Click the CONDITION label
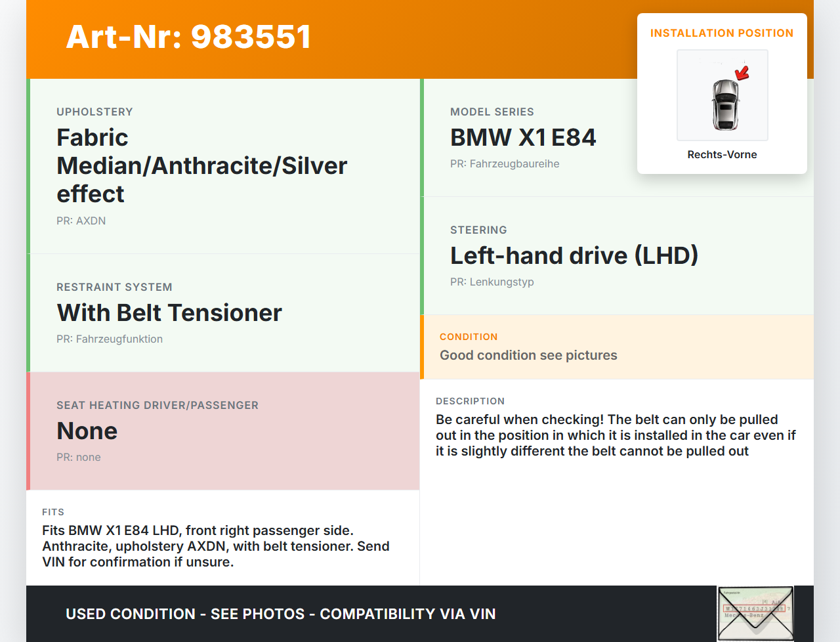 pos(469,337)
